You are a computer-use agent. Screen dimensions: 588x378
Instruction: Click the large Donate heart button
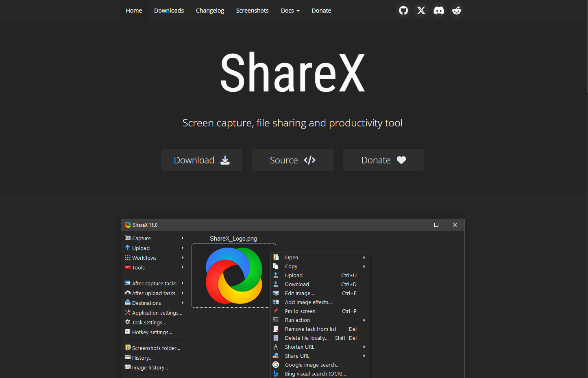point(383,160)
